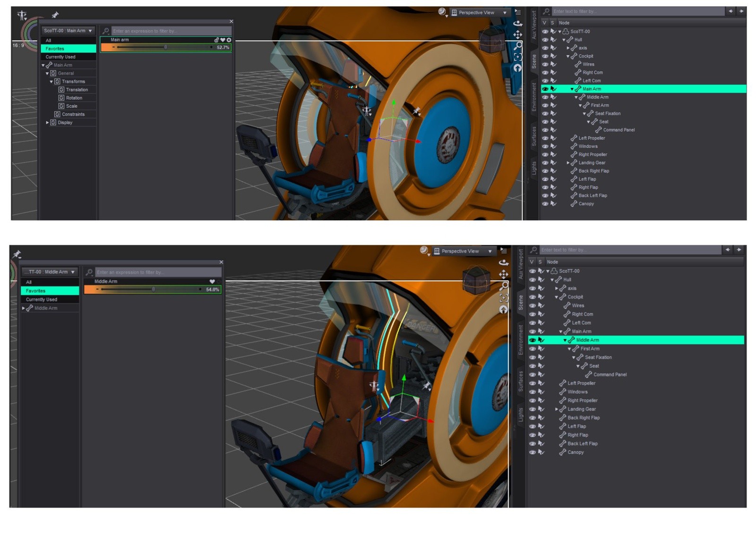This screenshot has height=535, width=756.
Task: Select All category in bottom parameters popup
Action: pos(50,282)
